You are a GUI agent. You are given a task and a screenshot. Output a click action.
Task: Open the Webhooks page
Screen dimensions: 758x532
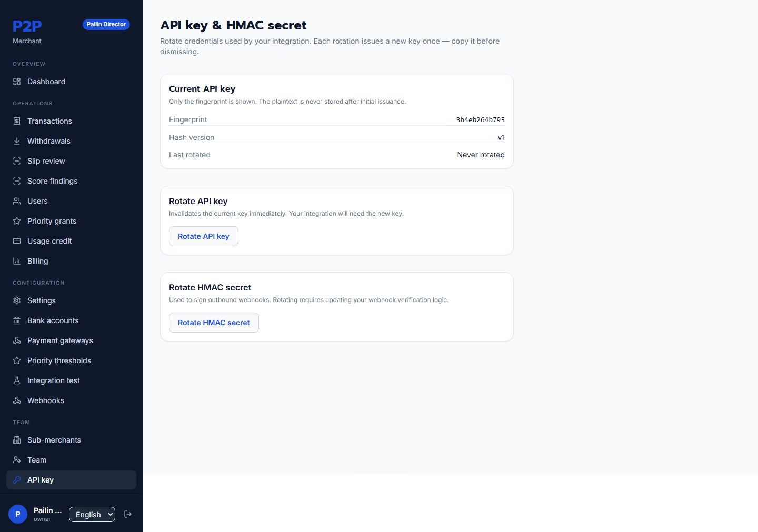point(71,400)
